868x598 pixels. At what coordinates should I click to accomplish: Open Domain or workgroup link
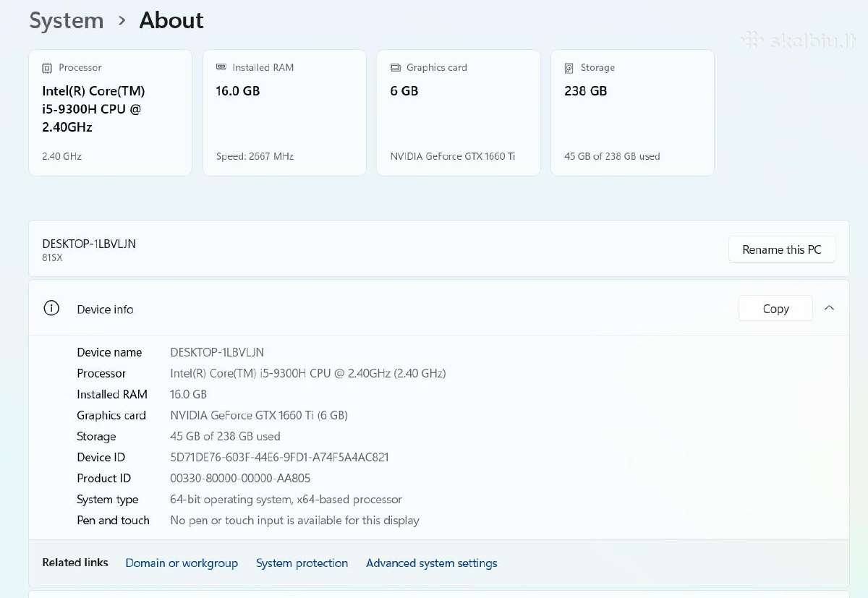click(182, 563)
